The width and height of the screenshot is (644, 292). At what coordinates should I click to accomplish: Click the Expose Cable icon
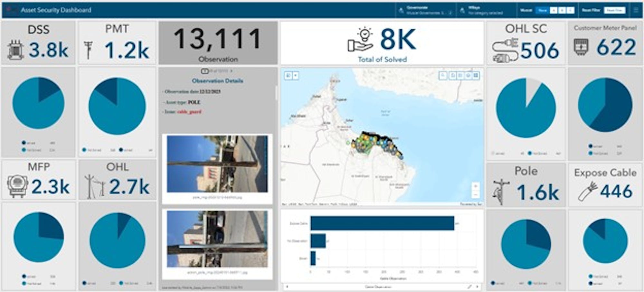587,192
